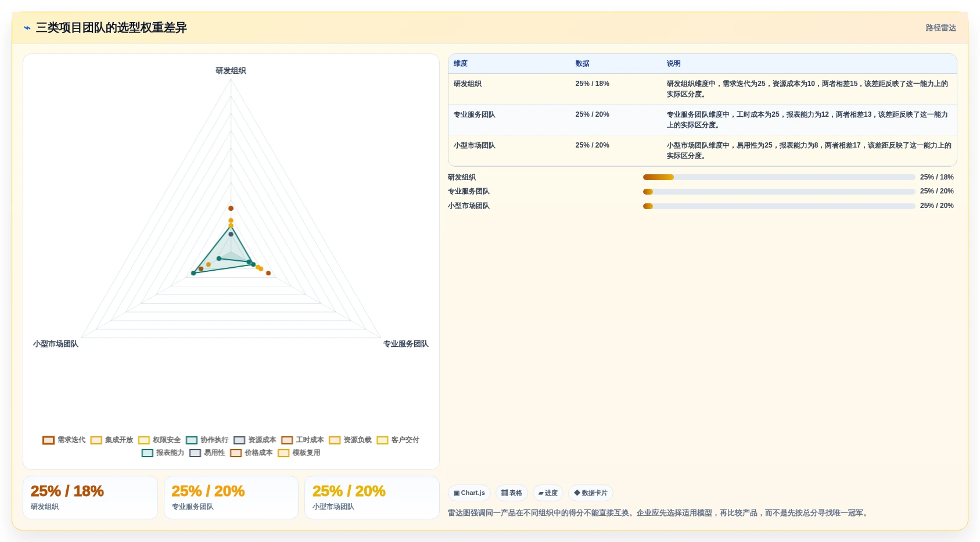Click the 小型市场团队 progress bar
Viewport: 980px width, 542px height.
tap(779, 206)
